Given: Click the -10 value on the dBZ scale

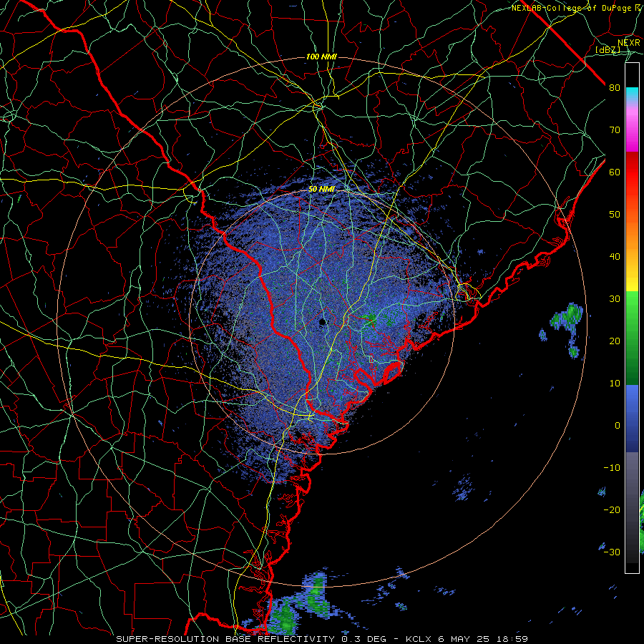Looking at the screenshot, I should [x=612, y=467].
